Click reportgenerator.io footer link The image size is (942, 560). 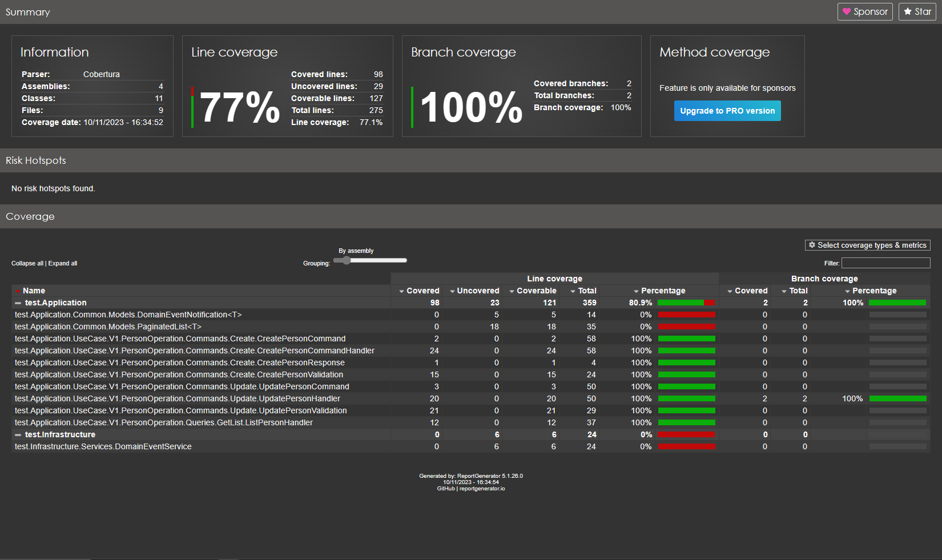point(482,489)
